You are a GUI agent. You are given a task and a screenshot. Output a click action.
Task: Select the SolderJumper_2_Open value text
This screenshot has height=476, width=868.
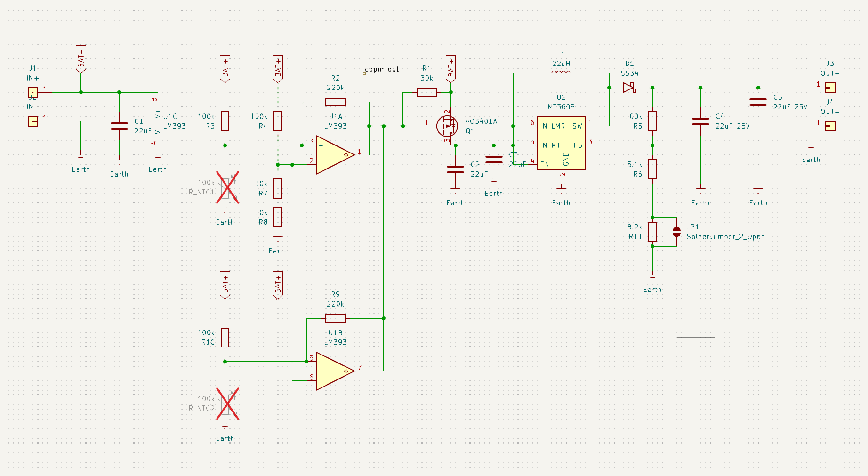725,237
